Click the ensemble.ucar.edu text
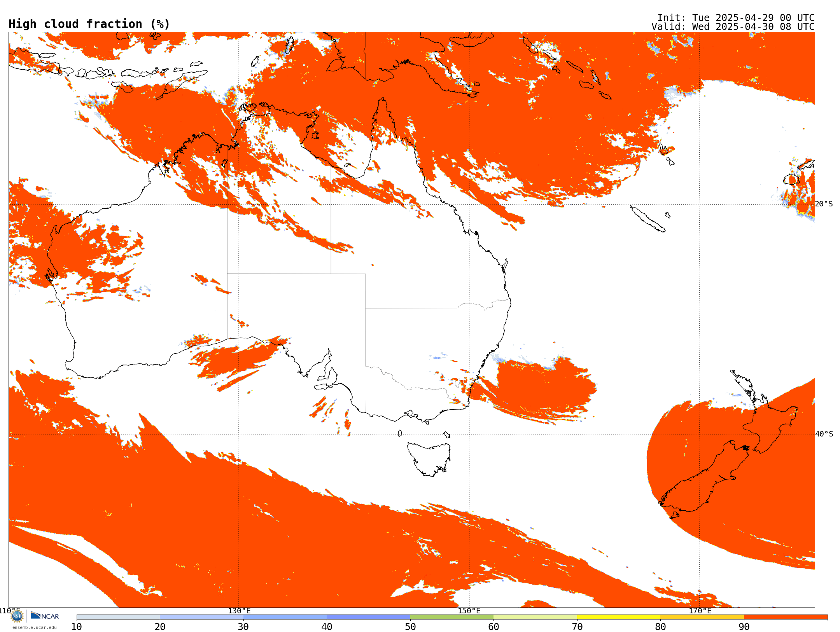The width and height of the screenshot is (840, 632). (35, 627)
